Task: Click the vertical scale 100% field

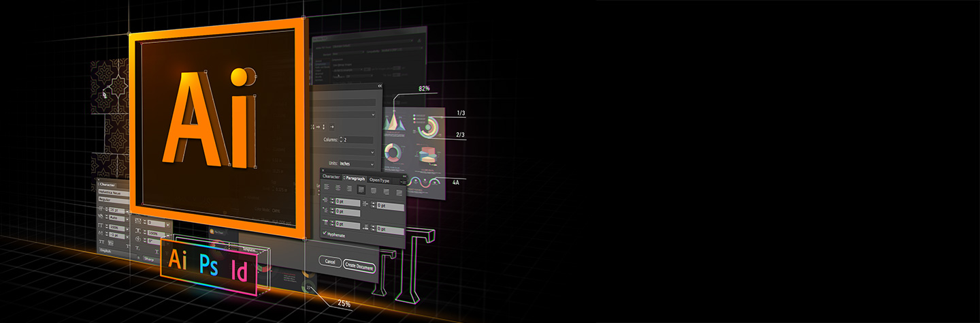Action: pyautogui.click(x=117, y=228)
